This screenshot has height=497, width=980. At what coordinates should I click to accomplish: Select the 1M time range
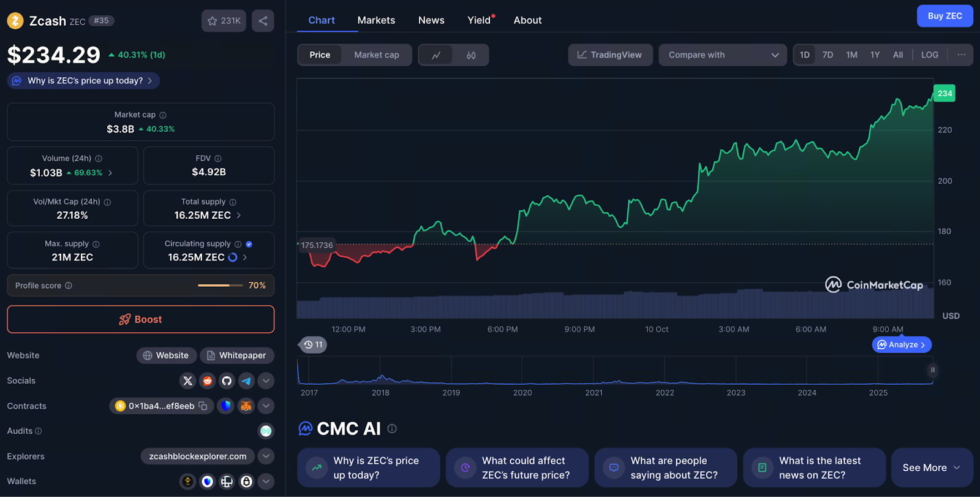pyautogui.click(x=851, y=55)
